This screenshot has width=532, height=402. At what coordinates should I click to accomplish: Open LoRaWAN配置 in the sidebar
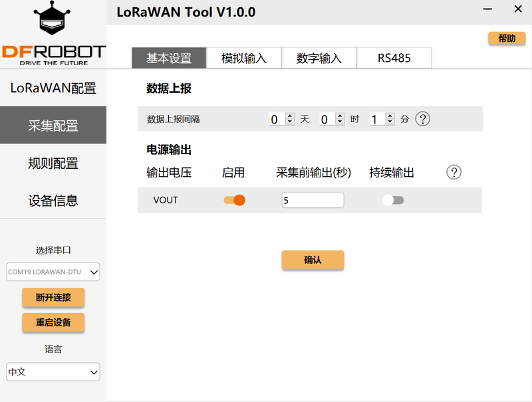[x=53, y=88]
